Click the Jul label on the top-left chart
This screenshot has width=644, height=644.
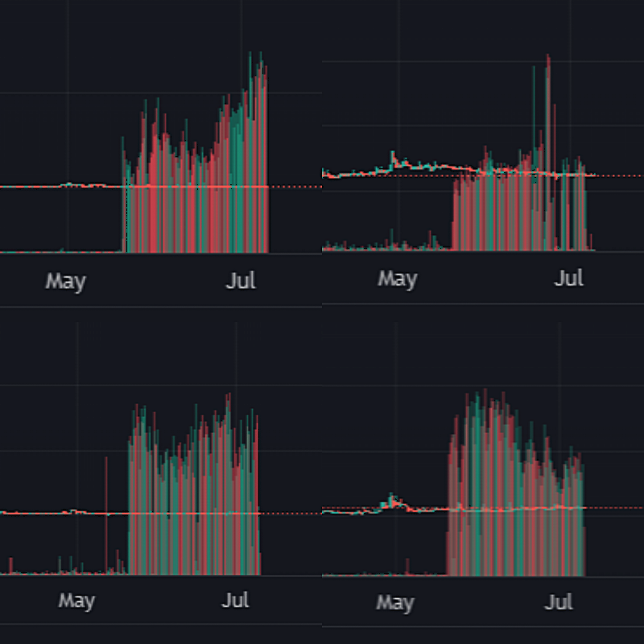coord(241,280)
